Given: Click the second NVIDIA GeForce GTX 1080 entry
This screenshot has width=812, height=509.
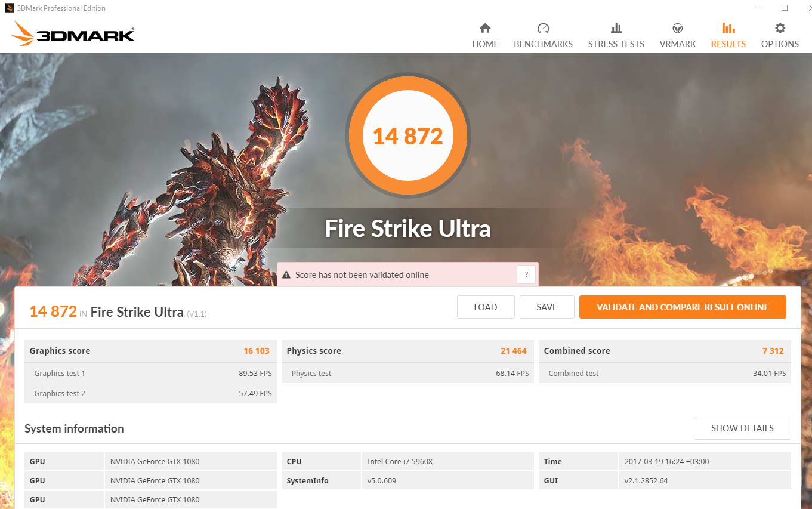Looking at the screenshot, I should point(155,480).
